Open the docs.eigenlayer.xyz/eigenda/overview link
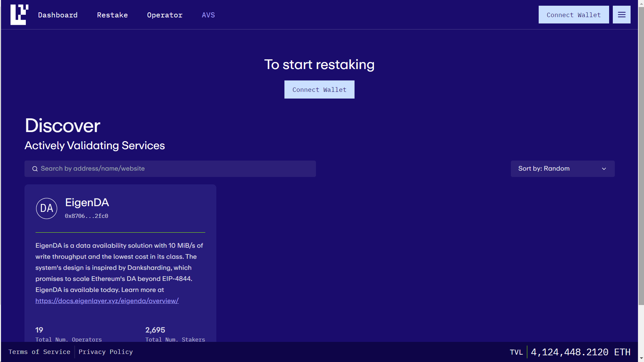 pyautogui.click(x=107, y=301)
